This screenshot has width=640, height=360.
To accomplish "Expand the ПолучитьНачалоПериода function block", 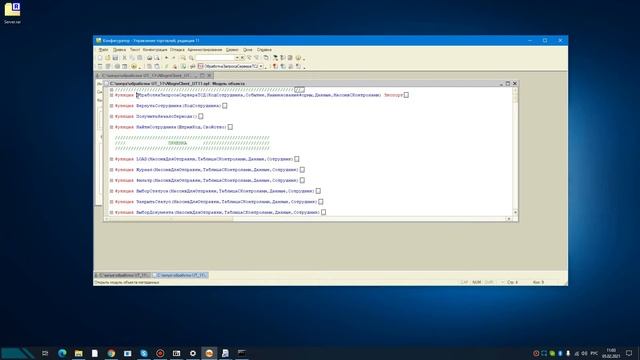I will coord(111,116).
